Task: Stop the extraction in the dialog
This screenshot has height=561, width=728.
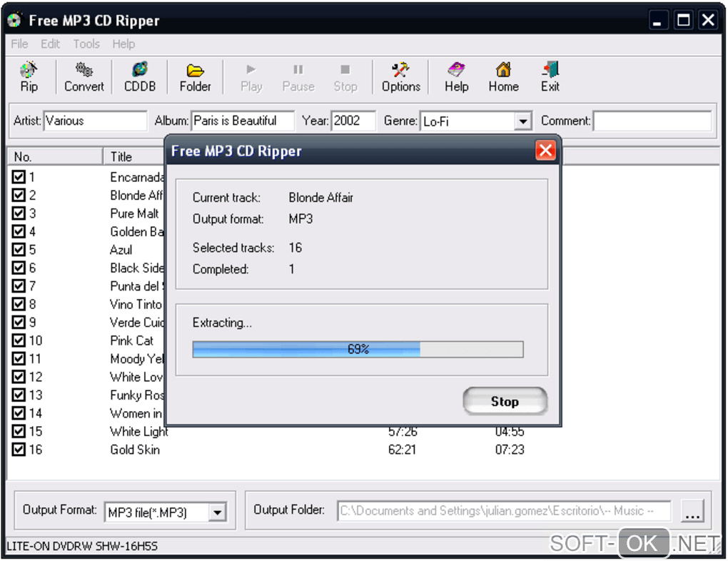Action: click(505, 401)
